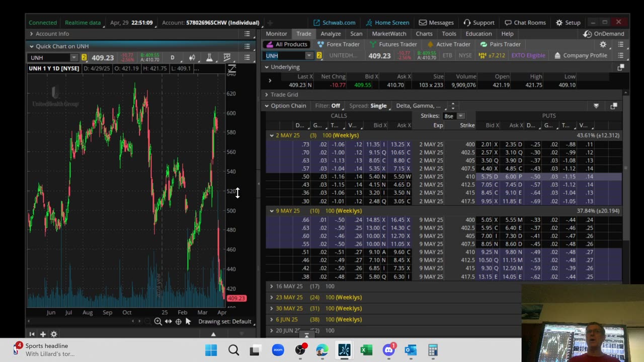Click the add gadget plus icon
The height and width of the screenshot is (362, 644).
[43, 334]
